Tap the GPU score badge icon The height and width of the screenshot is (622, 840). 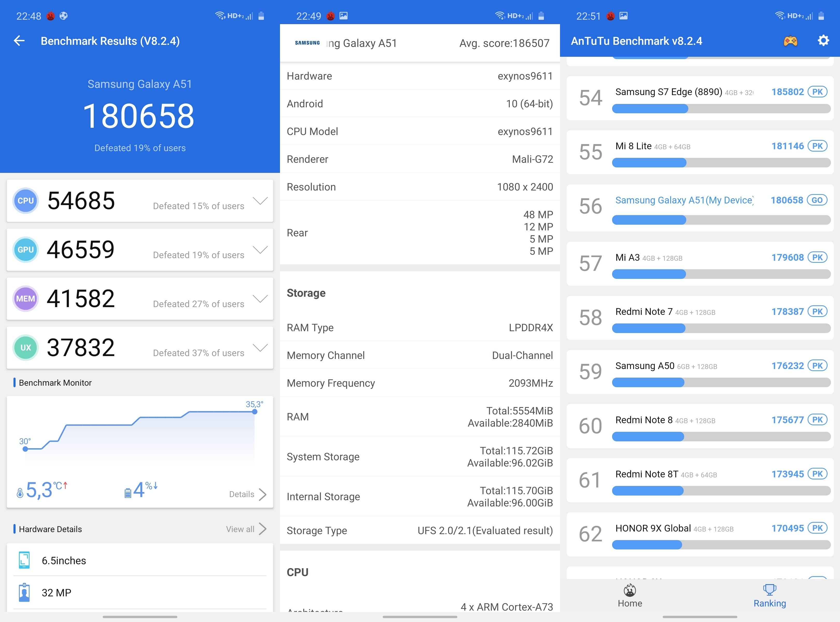tap(26, 250)
